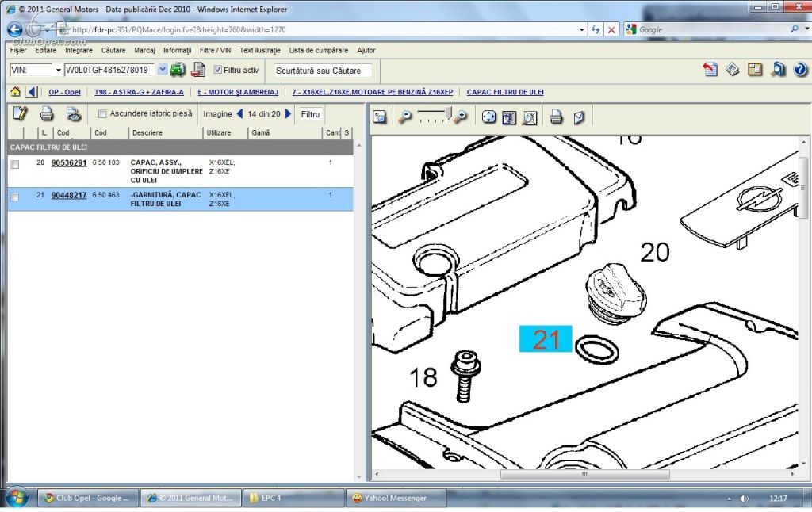Print the illustration using right printer icon
Viewport: 812px width, 512px height.
(556, 117)
